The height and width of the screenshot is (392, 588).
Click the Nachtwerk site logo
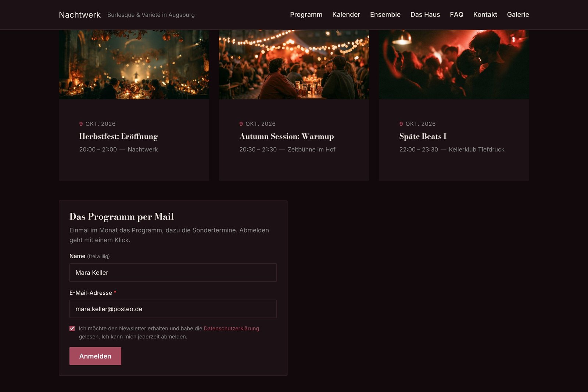tap(80, 15)
